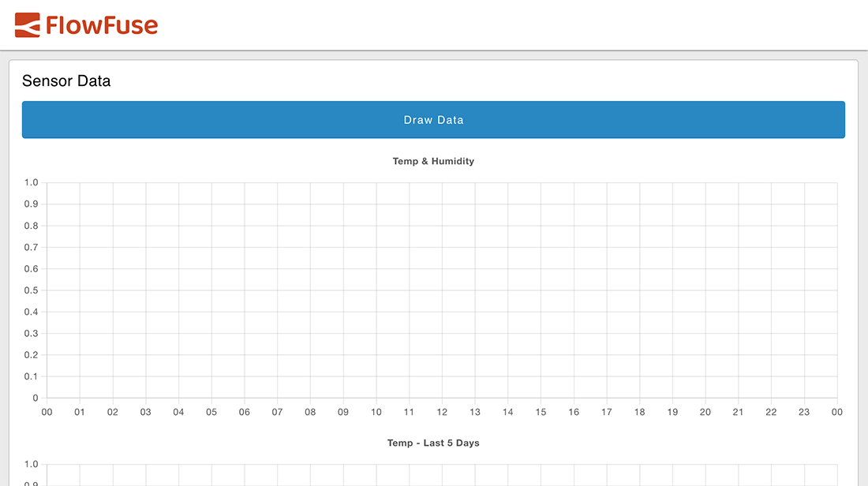Click the 23 hour tick label

point(804,412)
